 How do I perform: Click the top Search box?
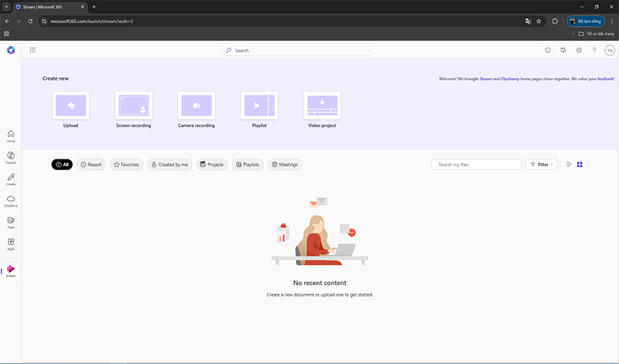tap(295, 50)
